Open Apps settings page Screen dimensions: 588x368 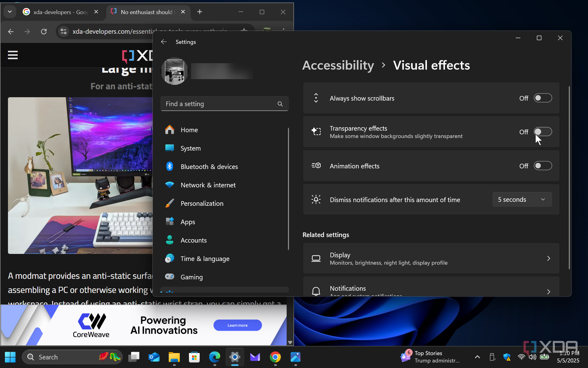(224, 222)
